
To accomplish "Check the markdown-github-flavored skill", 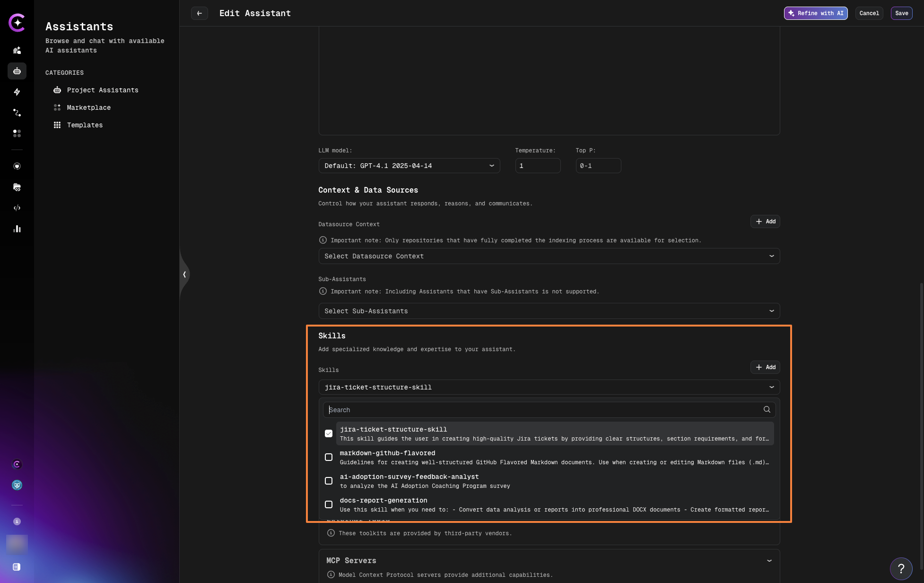I will [x=329, y=457].
